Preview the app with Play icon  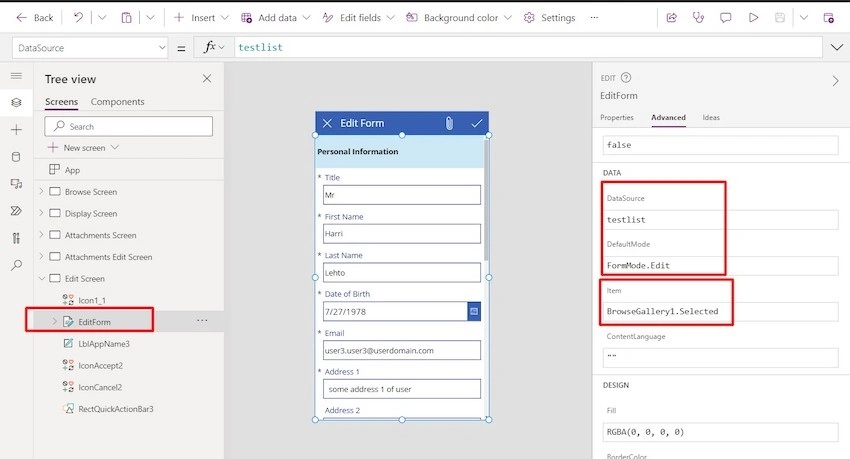753,18
